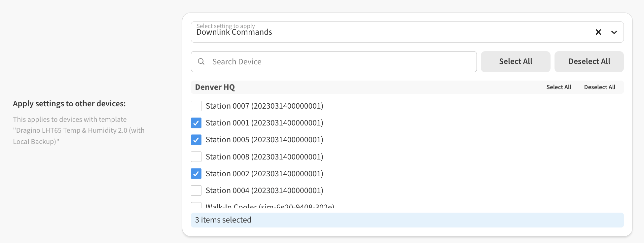Check the Station 0007 checkbox
The width and height of the screenshot is (644, 243).
point(196,106)
